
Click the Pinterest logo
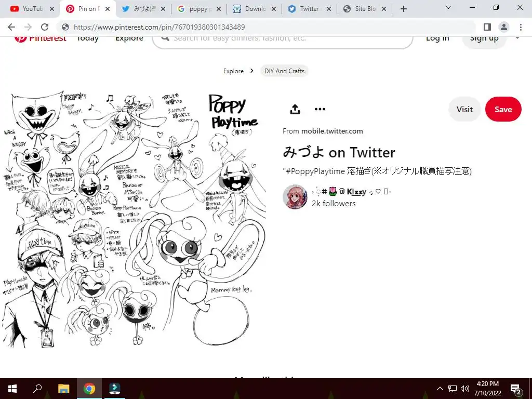click(x=41, y=38)
